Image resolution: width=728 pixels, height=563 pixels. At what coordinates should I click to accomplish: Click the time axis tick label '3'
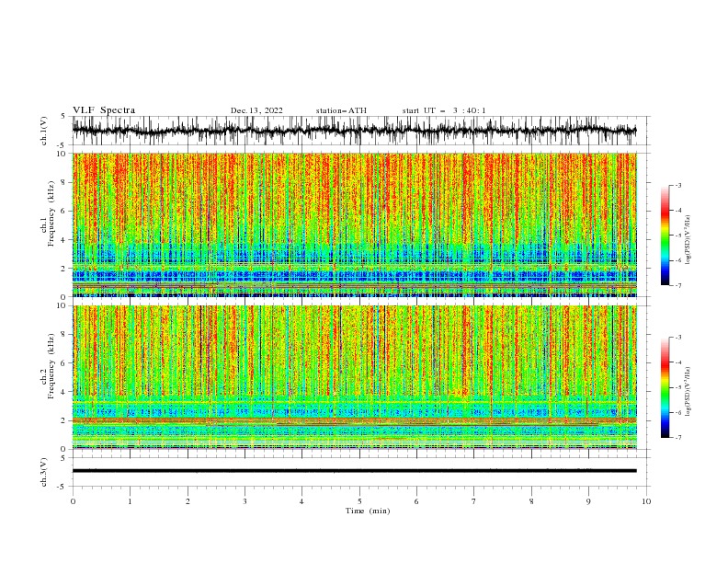[245, 501]
